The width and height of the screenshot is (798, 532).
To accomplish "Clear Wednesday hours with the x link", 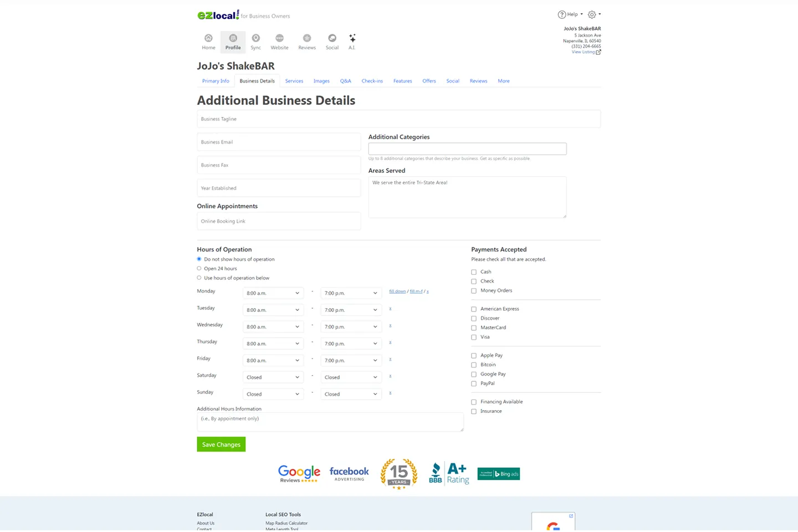I will (x=390, y=325).
